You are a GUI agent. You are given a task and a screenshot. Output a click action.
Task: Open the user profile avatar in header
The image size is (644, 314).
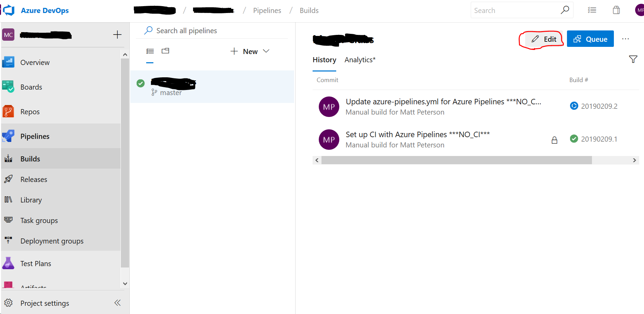(640, 10)
